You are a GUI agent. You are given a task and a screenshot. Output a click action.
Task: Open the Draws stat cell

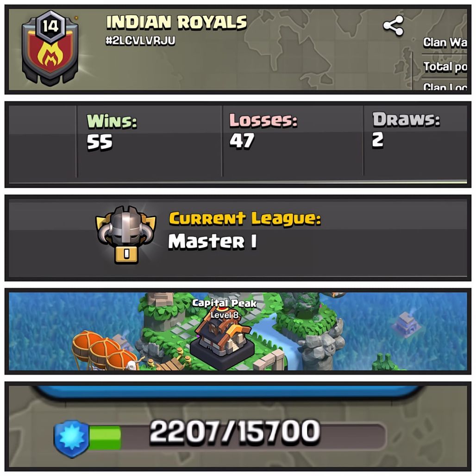click(415, 141)
